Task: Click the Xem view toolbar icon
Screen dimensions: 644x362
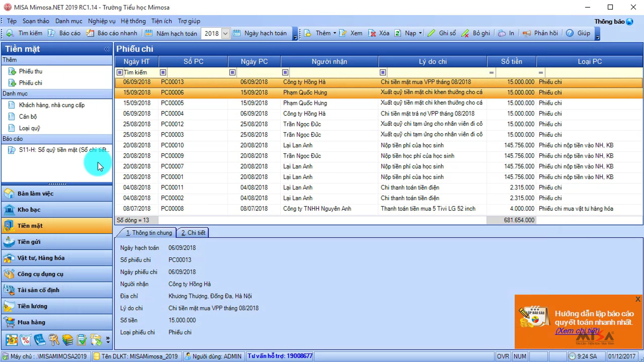Action: 343,33
